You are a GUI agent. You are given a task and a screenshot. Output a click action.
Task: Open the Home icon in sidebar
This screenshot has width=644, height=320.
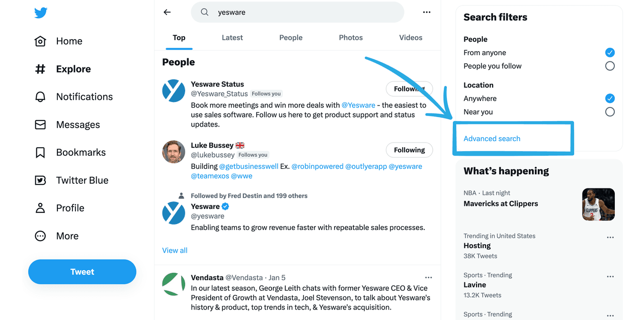click(x=40, y=41)
